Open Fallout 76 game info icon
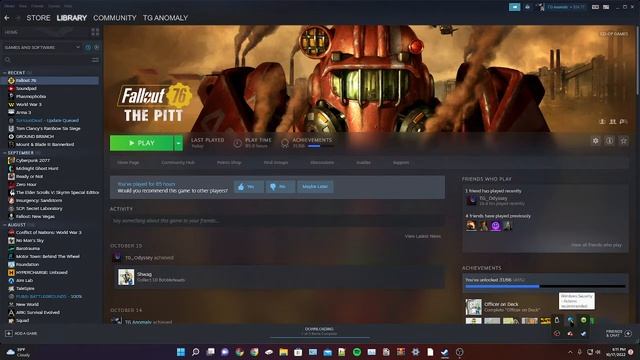640x360 pixels. [x=609, y=141]
